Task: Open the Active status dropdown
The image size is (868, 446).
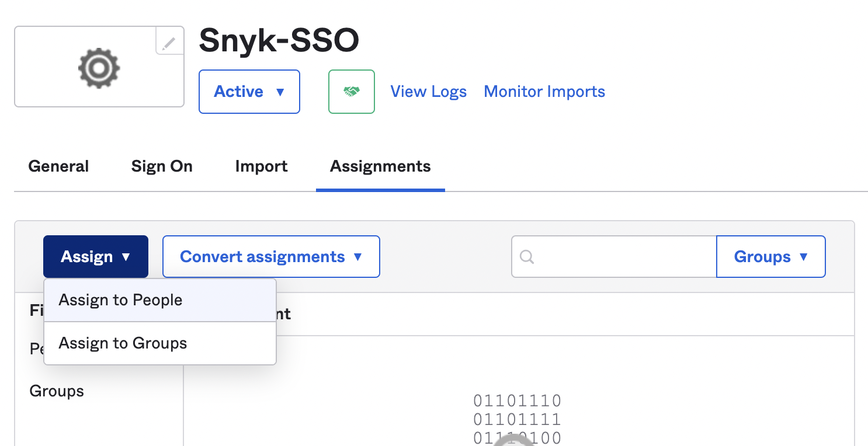Action: [x=249, y=92]
